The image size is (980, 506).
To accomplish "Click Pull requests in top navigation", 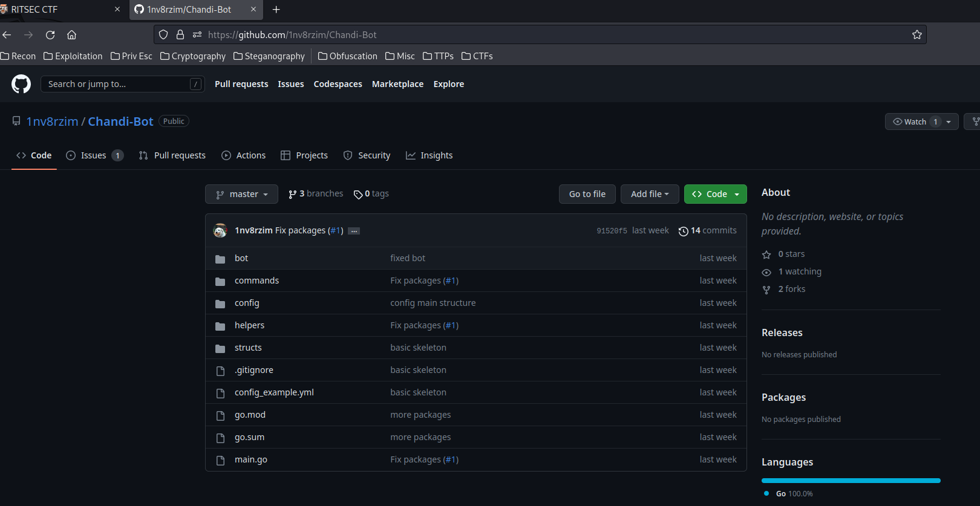I will [241, 84].
